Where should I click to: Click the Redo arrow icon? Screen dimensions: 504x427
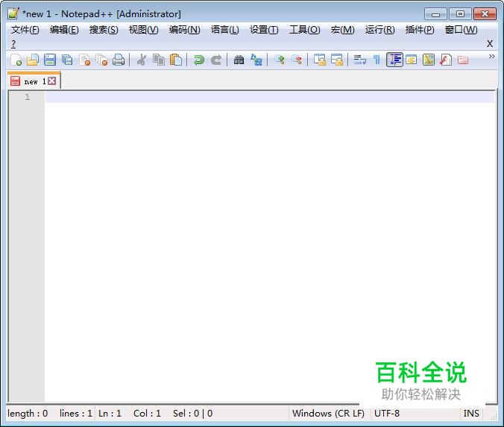point(216,60)
